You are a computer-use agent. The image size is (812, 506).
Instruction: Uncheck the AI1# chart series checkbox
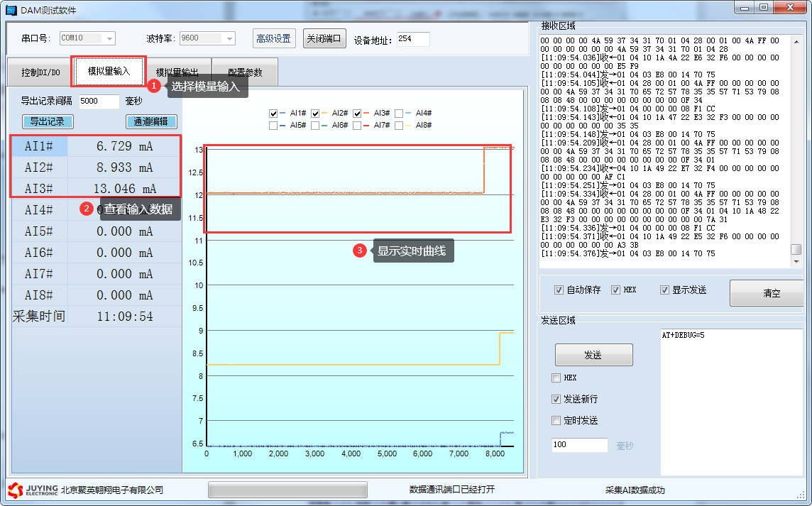point(274,113)
